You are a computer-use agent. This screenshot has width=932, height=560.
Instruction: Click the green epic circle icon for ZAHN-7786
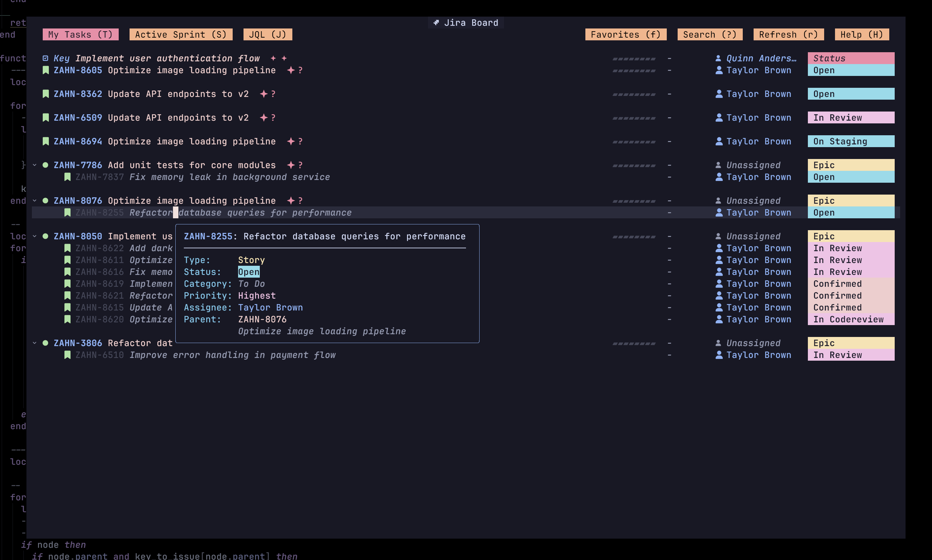pos(45,165)
